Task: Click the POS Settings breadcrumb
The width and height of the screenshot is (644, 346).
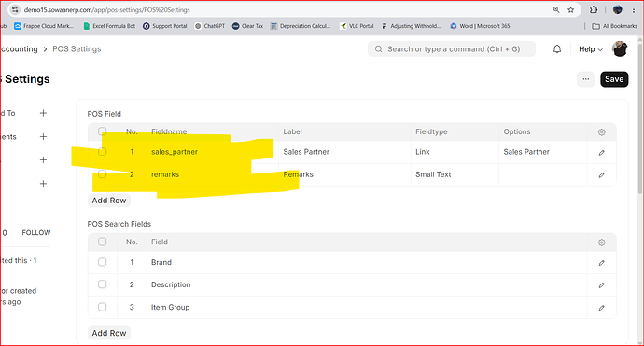Action: [77, 48]
